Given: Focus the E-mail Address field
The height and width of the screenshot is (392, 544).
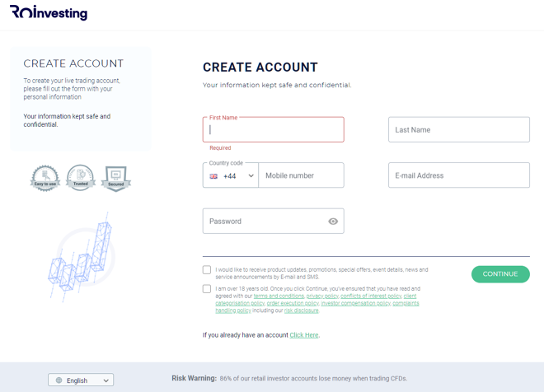Looking at the screenshot, I should [x=459, y=175].
